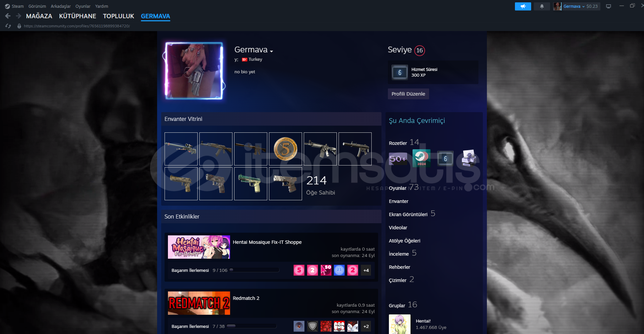Switch to the KÜTÜPHANE tab

click(x=78, y=16)
